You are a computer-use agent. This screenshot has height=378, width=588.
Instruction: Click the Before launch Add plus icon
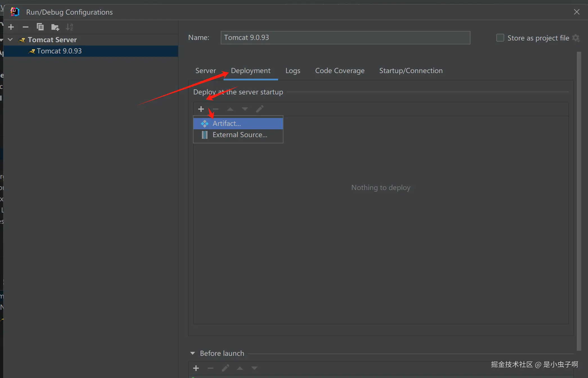(x=196, y=368)
